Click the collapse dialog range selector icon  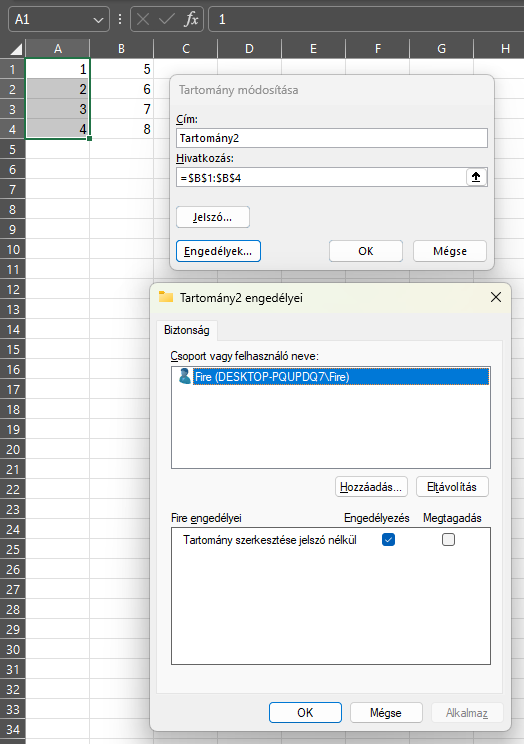coord(476,177)
